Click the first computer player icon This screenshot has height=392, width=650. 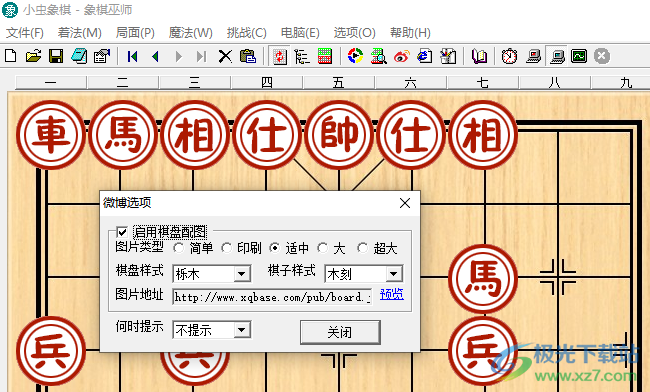533,56
